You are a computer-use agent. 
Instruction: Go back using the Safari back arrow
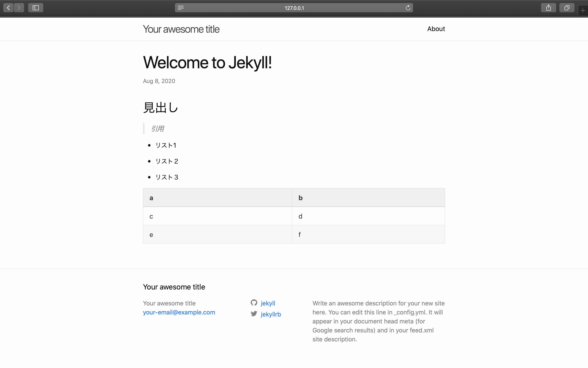click(x=8, y=8)
